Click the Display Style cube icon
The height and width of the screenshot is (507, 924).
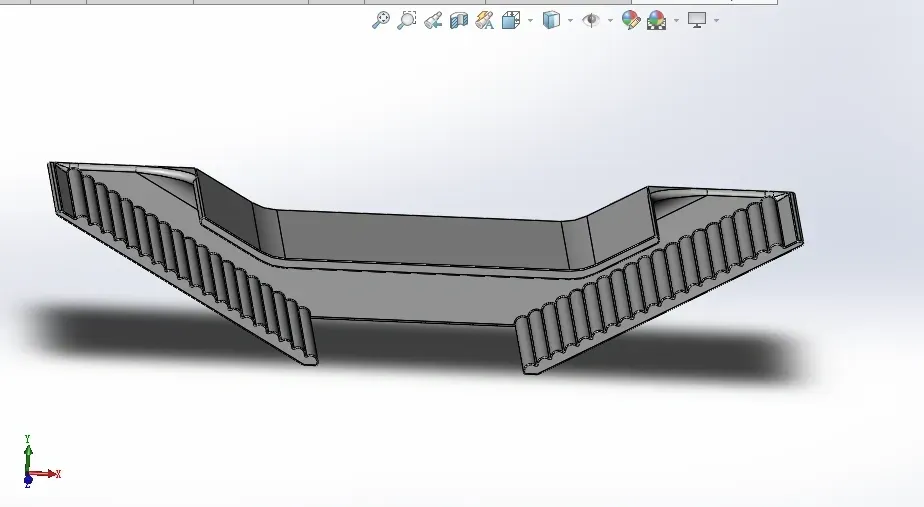pyautogui.click(x=551, y=20)
